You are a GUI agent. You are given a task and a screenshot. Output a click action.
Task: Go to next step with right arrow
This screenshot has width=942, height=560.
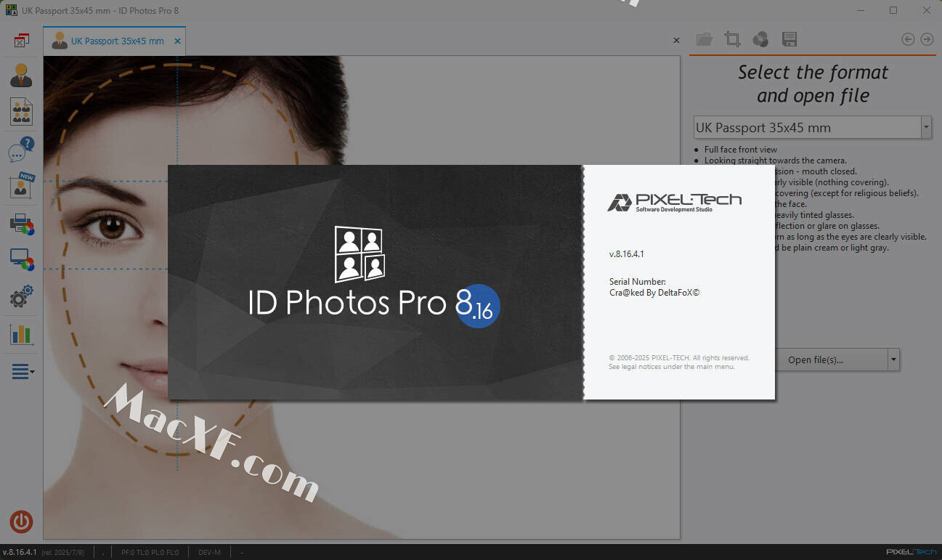[x=927, y=39]
